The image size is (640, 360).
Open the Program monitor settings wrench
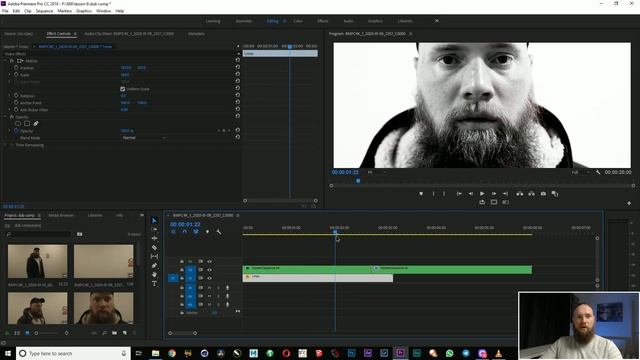coord(598,173)
